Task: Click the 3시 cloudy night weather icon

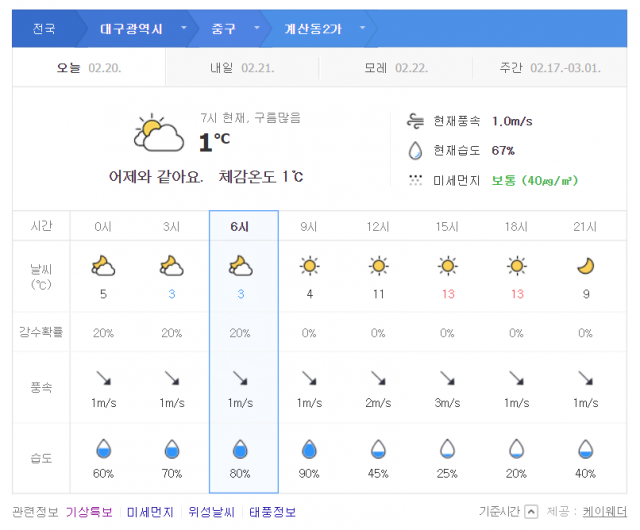Action: coord(171,266)
